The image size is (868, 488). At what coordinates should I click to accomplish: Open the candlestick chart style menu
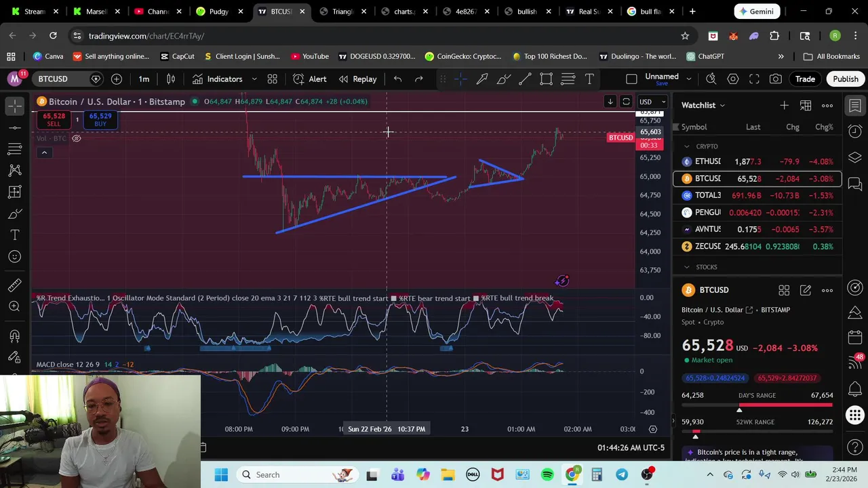pyautogui.click(x=171, y=79)
